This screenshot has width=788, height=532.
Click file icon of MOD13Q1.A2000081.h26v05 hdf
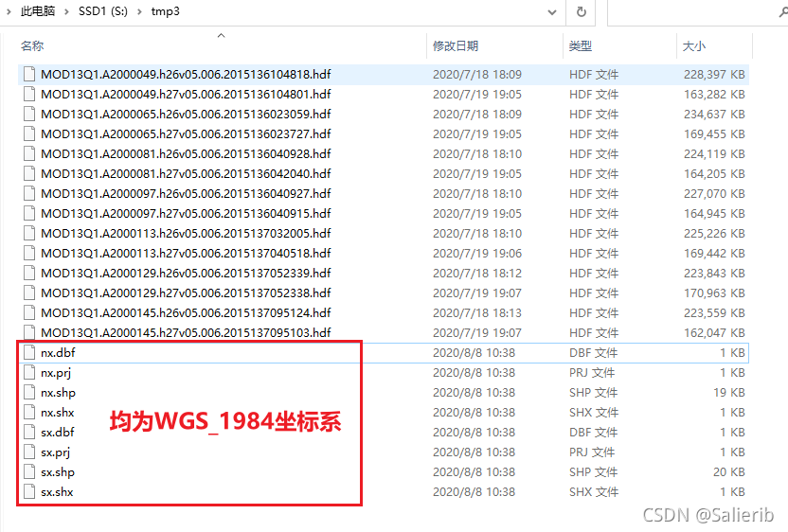29,153
